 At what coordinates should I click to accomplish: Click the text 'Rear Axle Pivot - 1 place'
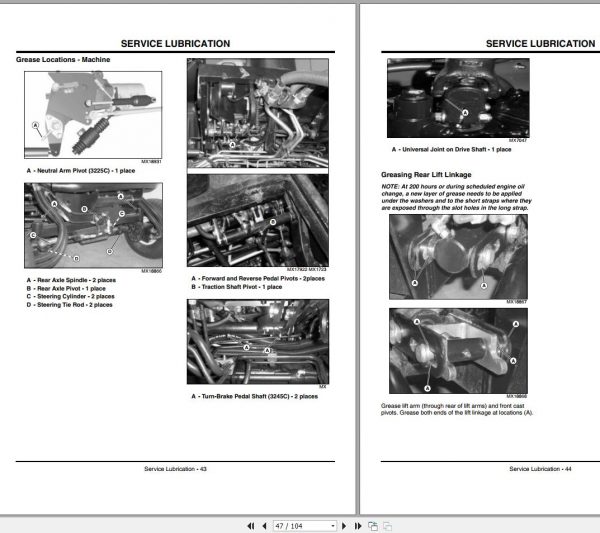(x=71, y=289)
